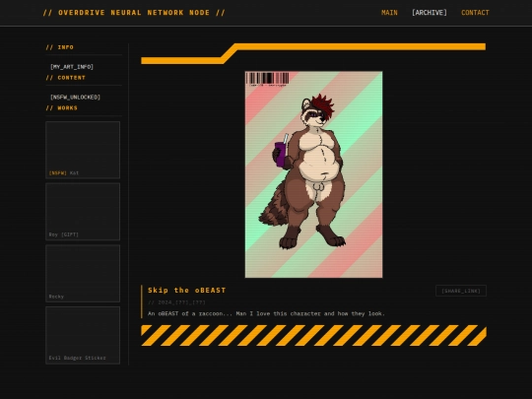Click the raccoon description text
This screenshot has height=399, width=532.
pyautogui.click(x=266, y=313)
